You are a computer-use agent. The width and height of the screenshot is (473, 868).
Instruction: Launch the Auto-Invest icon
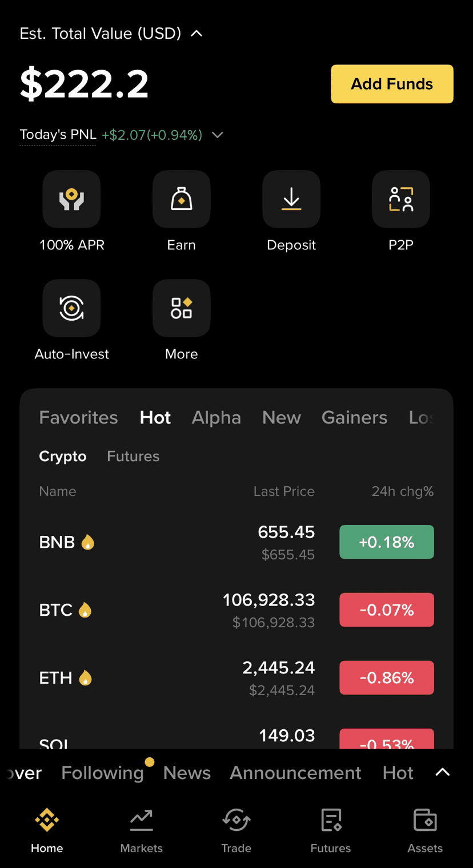[71, 308]
